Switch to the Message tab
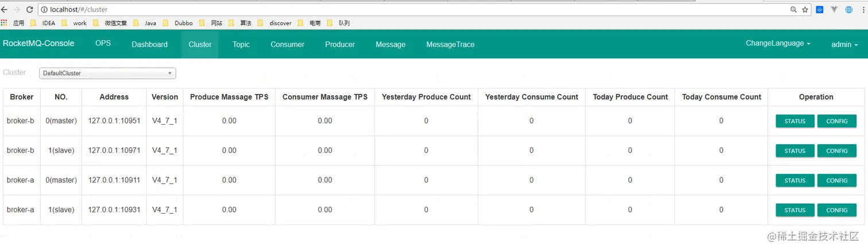The image size is (868, 251). (x=390, y=44)
